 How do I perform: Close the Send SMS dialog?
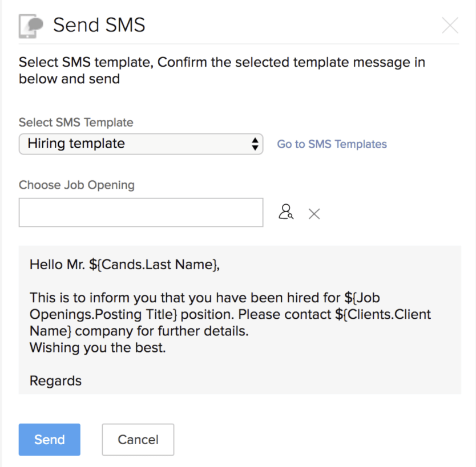click(450, 25)
